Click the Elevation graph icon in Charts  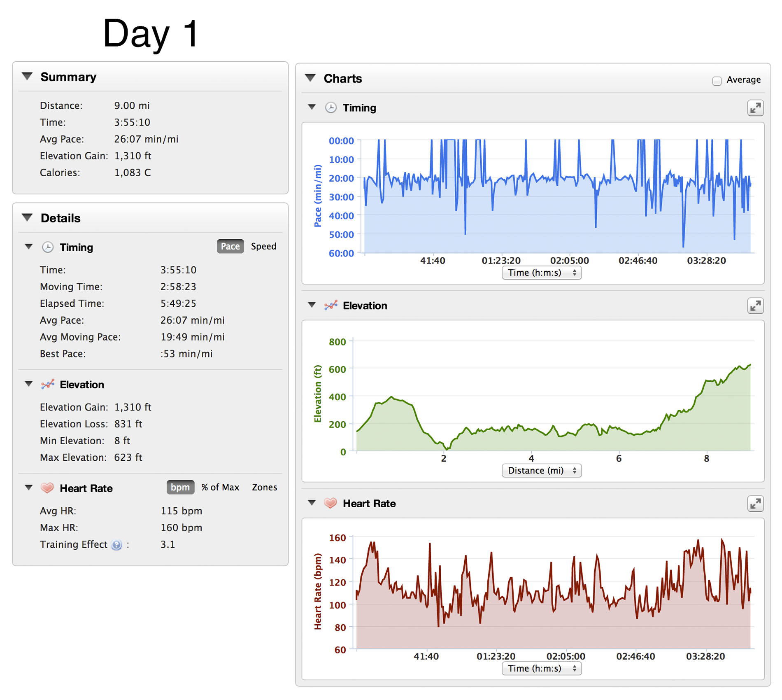click(x=330, y=306)
